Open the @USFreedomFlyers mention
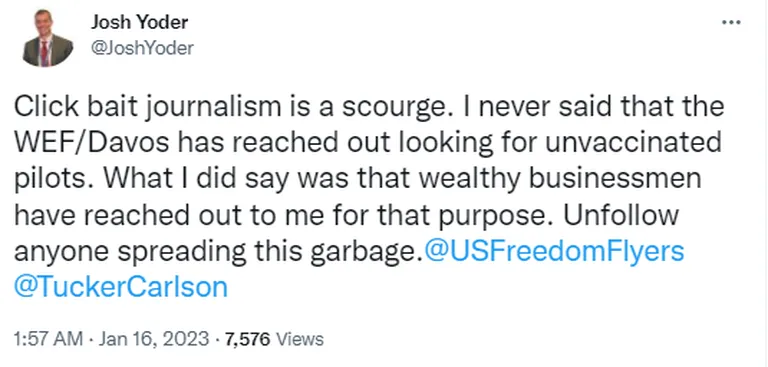This screenshot has width=768, height=367. [552, 252]
